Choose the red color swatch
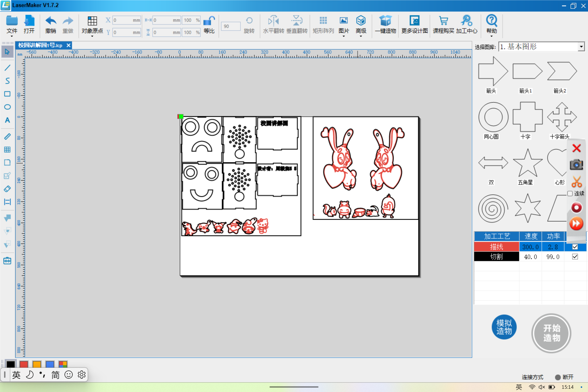The height and width of the screenshot is (392, 588). [x=24, y=364]
